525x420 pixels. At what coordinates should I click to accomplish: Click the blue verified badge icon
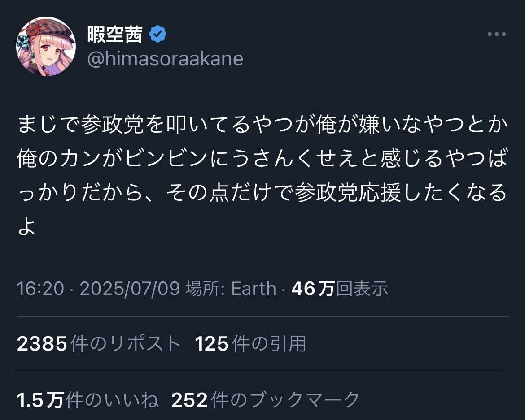(x=157, y=34)
